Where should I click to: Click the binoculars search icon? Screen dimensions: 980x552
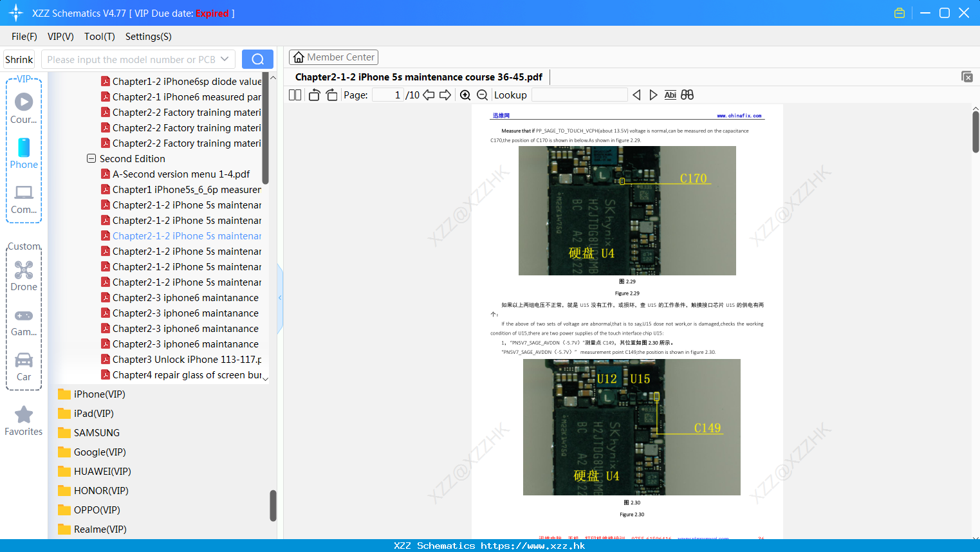click(687, 95)
